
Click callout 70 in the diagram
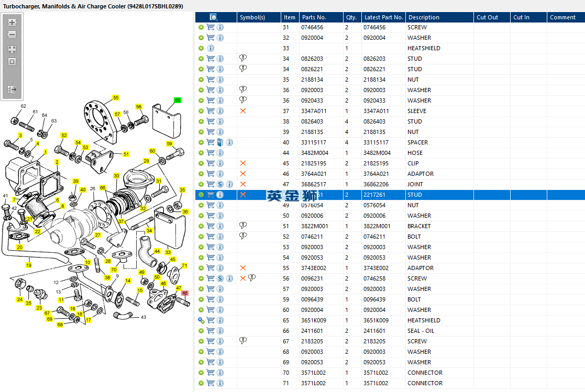click(x=114, y=270)
